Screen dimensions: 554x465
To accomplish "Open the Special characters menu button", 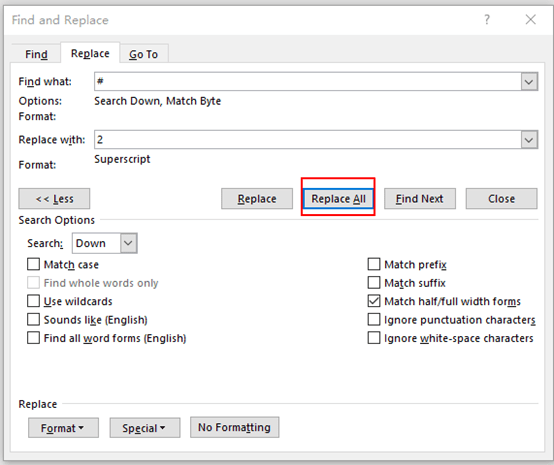I will 145,428.
